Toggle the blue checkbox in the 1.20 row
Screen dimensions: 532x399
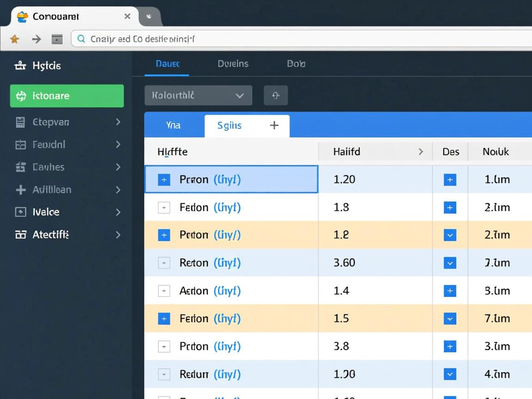(164, 180)
